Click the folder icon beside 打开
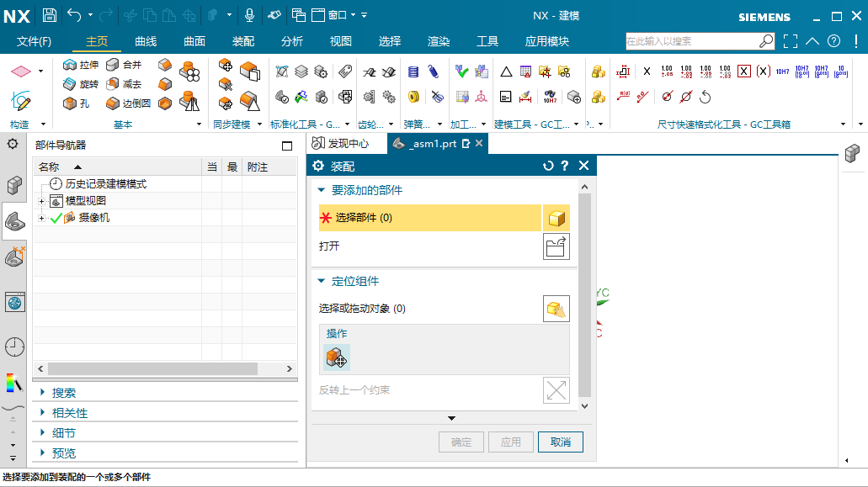868x487 pixels. (556, 246)
